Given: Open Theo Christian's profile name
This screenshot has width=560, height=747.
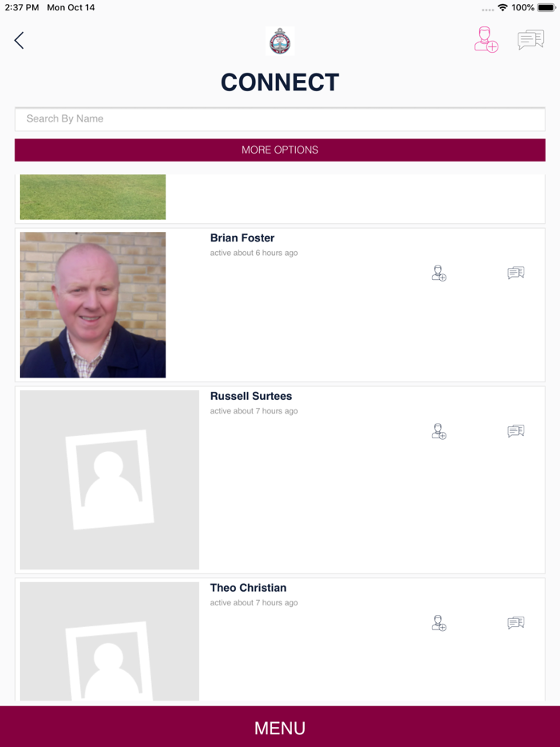Looking at the screenshot, I should (248, 587).
